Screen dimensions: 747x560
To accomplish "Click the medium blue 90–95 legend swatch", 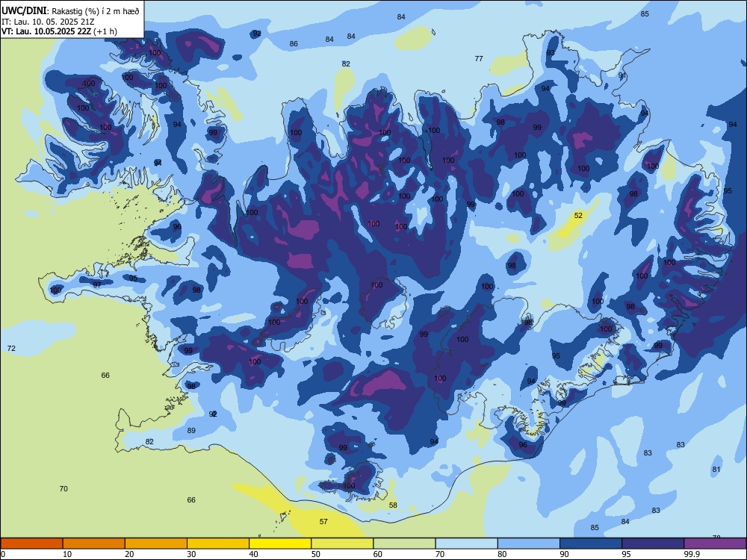I will click(x=591, y=544).
